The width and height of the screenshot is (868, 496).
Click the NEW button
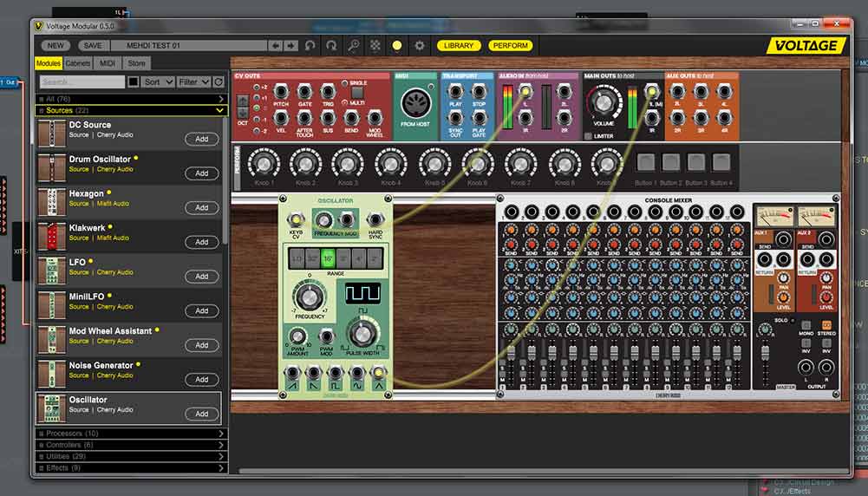click(x=55, y=45)
